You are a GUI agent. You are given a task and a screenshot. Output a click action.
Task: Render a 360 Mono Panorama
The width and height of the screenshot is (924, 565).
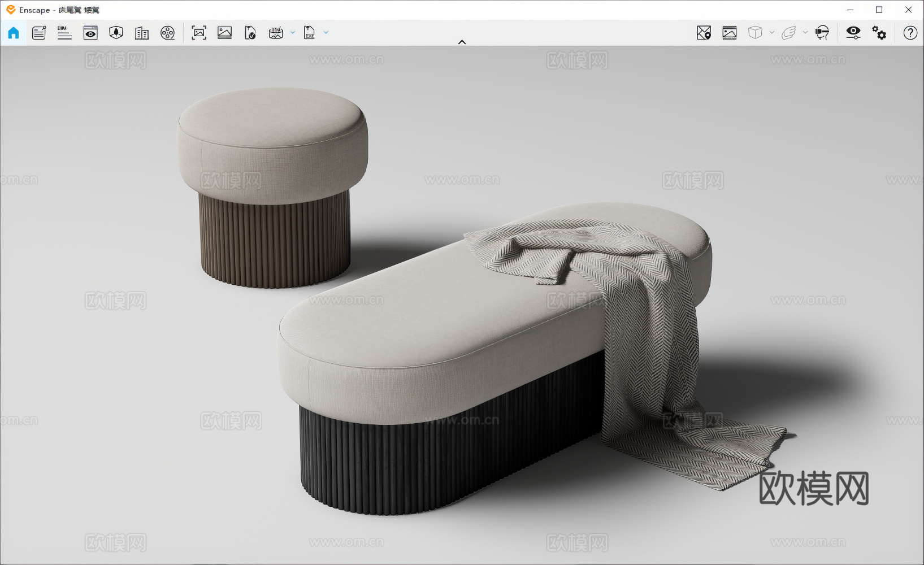coord(276,33)
